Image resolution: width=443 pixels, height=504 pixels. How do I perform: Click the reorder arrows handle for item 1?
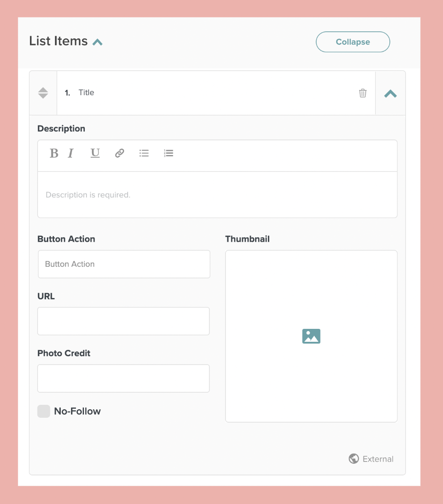[x=43, y=93]
